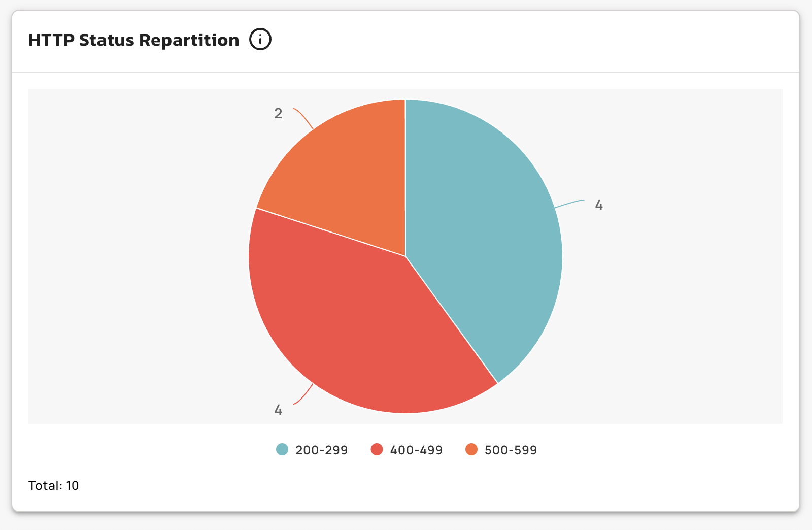Click the red leader line under red slice
The width and height of the screenshot is (812, 530).
[303, 396]
